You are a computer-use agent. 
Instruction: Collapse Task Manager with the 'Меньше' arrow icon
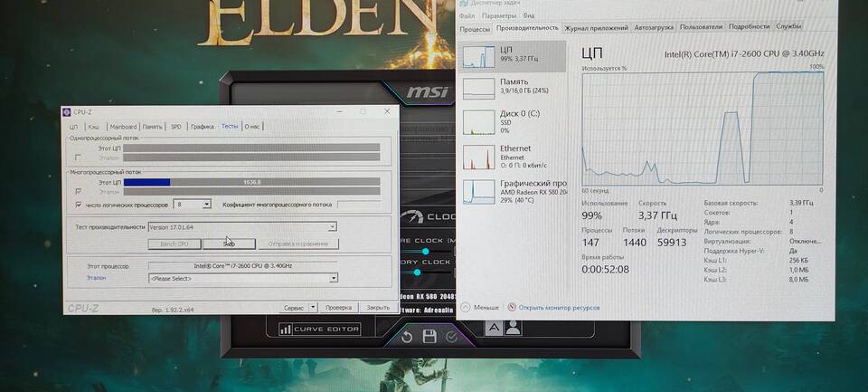tap(465, 307)
